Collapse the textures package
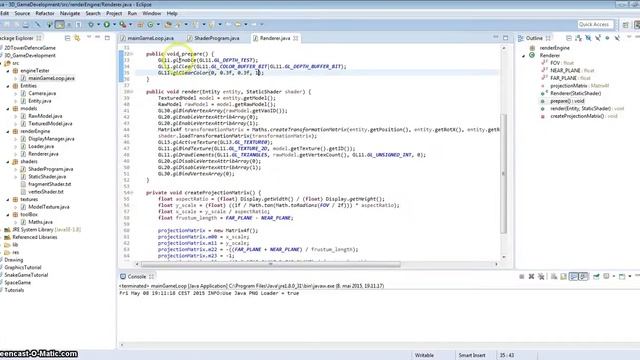The image size is (640, 360). point(8,200)
